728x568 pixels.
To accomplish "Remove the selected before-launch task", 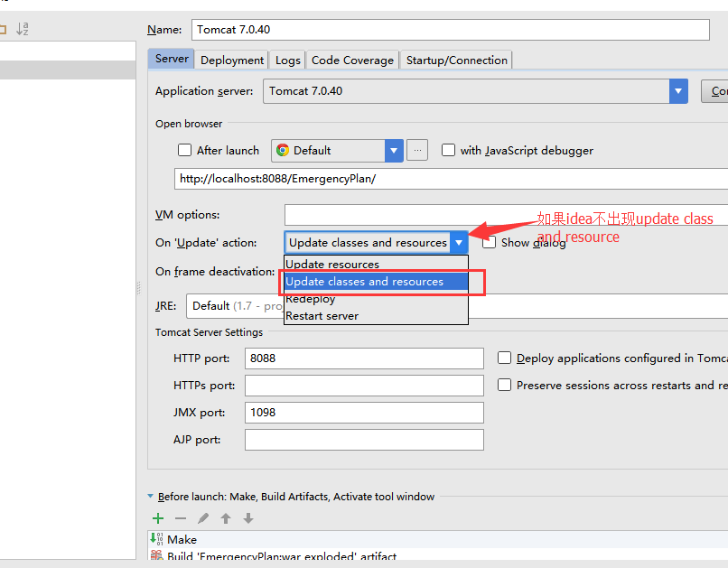I will (x=181, y=518).
